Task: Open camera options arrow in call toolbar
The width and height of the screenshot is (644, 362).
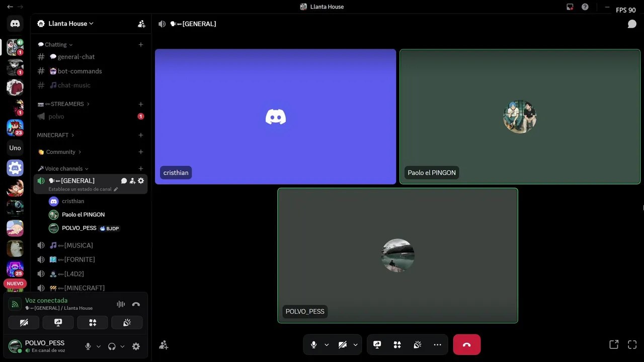Action: 355,345
